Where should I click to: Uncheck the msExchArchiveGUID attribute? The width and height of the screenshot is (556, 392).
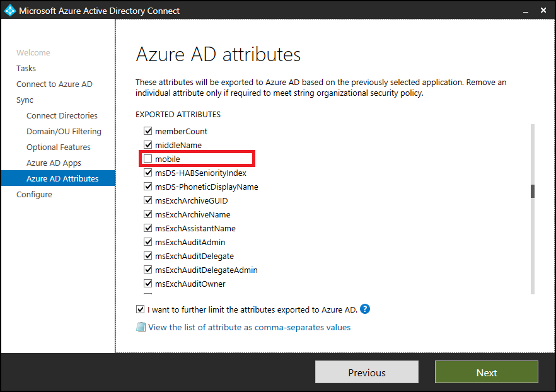pyautogui.click(x=148, y=200)
